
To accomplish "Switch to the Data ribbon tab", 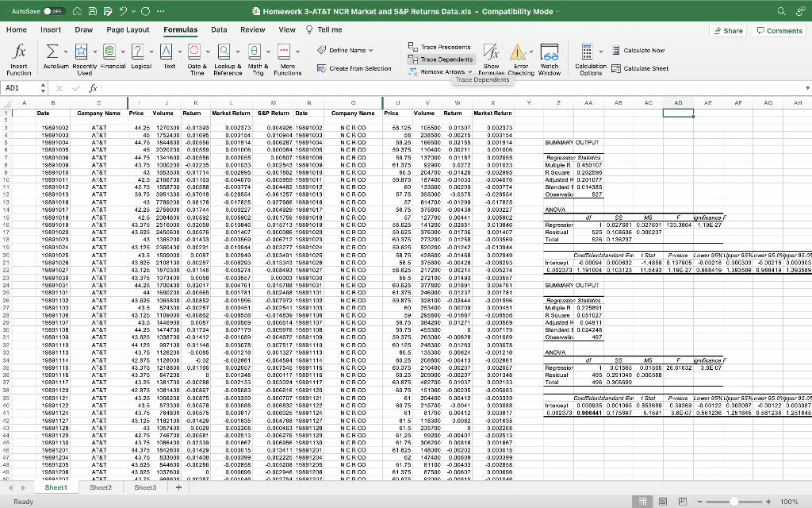I will tap(219, 29).
